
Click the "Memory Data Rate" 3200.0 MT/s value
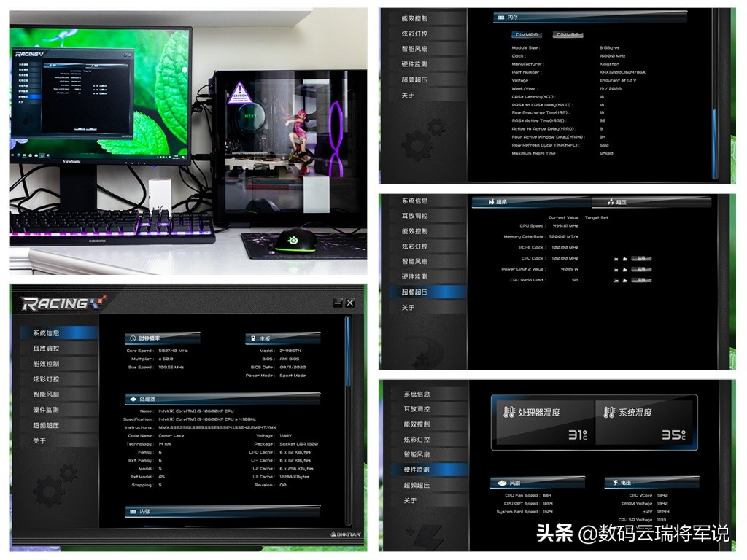(x=563, y=237)
